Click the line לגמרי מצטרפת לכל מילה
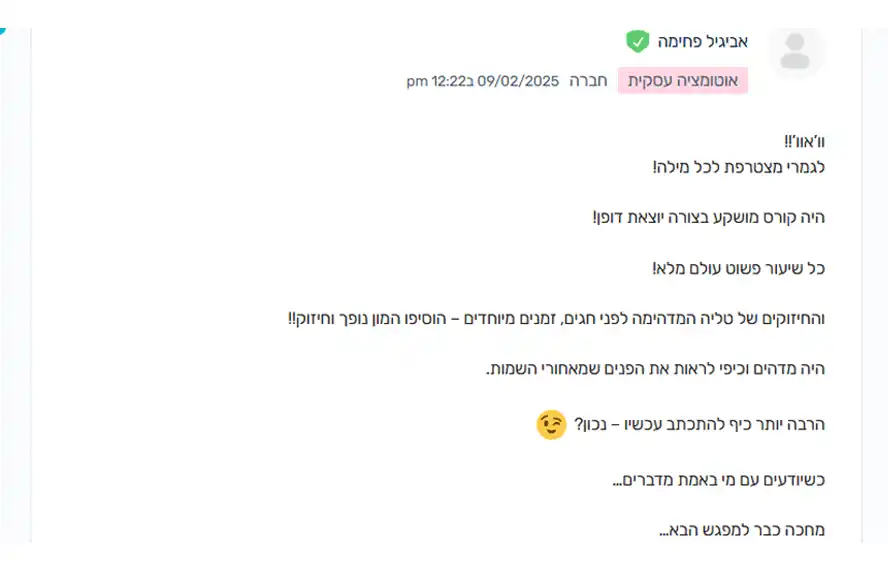888x561 pixels. [738, 168]
